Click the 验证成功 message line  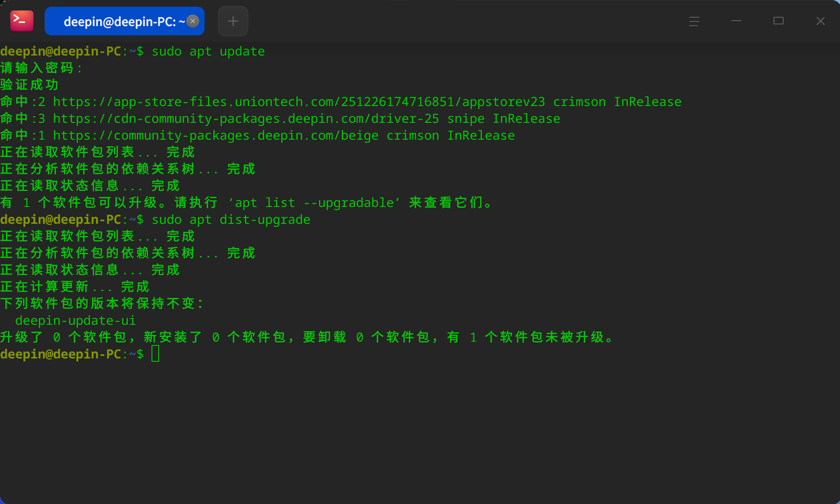click(29, 85)
